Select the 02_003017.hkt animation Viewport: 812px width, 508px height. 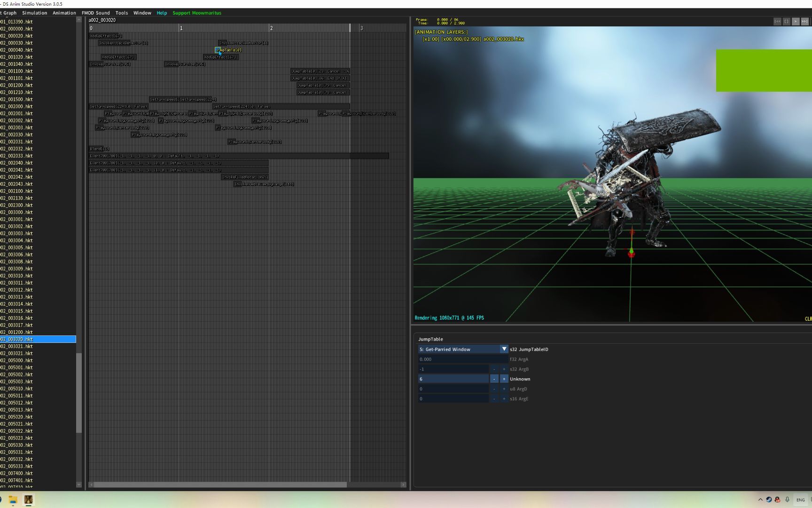[16, 325]
